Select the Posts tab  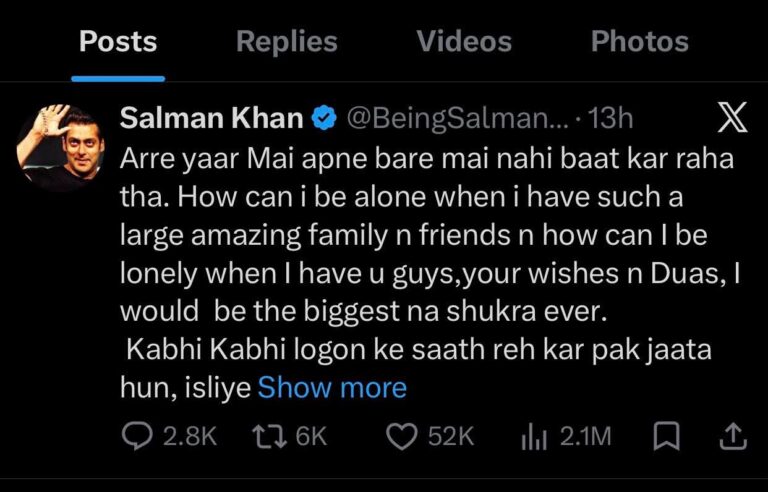[118, 41]
